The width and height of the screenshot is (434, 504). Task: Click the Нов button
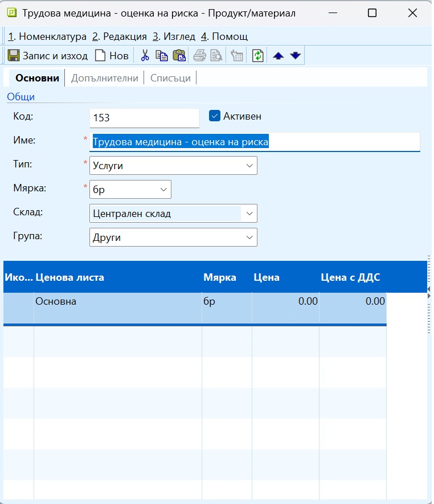pos(112,56)
